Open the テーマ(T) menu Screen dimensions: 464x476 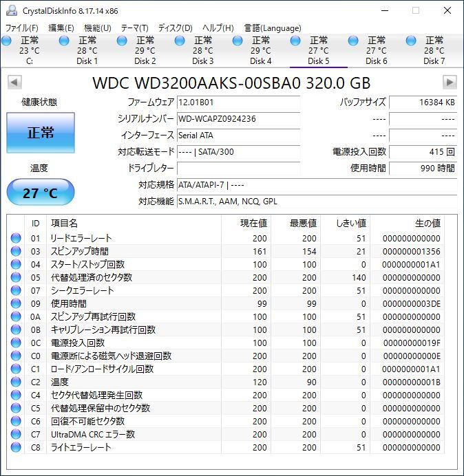tap(135, 28)
